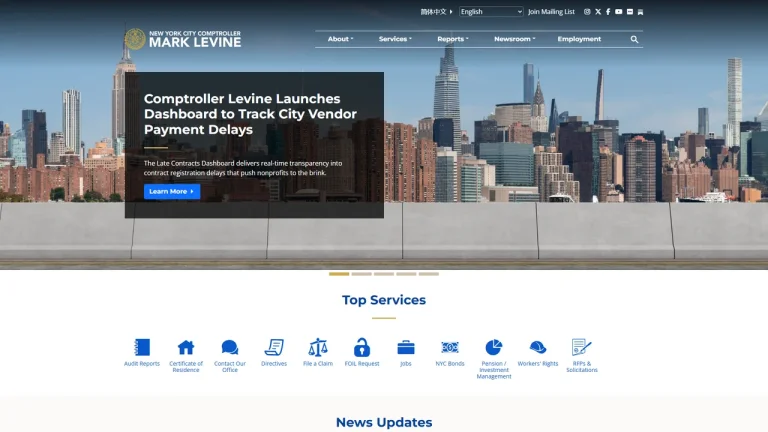
Task: Click Join Mailing List link
Action: click(551, 12)
